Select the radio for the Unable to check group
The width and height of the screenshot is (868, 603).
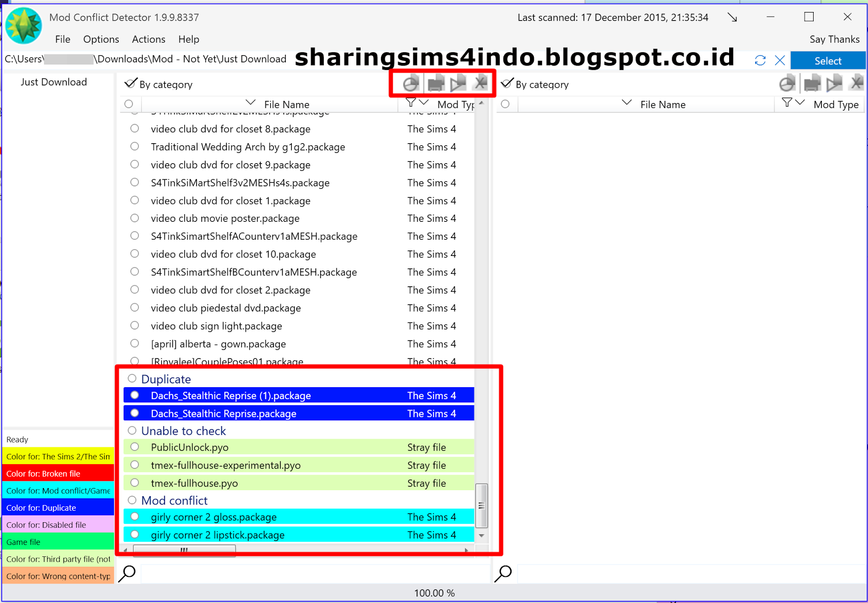pos(132,431)
